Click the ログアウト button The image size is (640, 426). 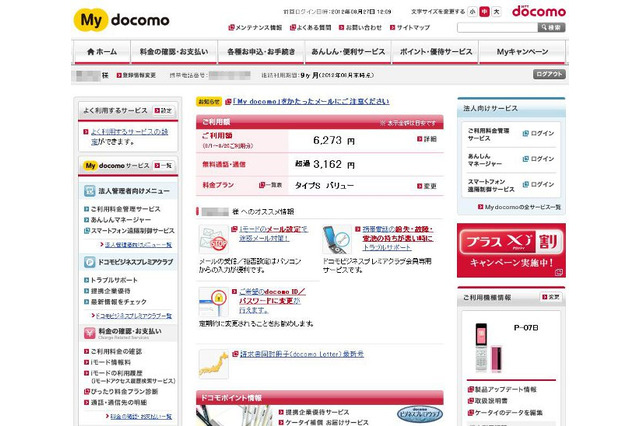point(549,75)
